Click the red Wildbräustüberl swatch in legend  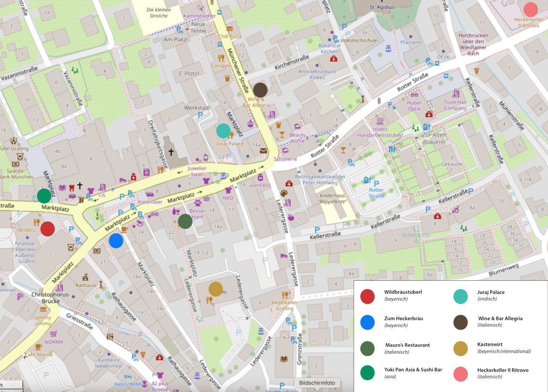[368, 296]
